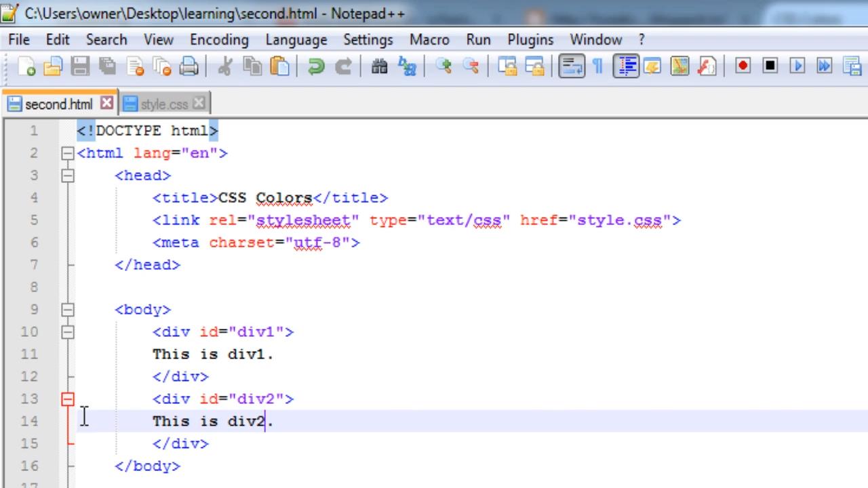Open the Settings menu
868x488 pixels.
[369, 40]
